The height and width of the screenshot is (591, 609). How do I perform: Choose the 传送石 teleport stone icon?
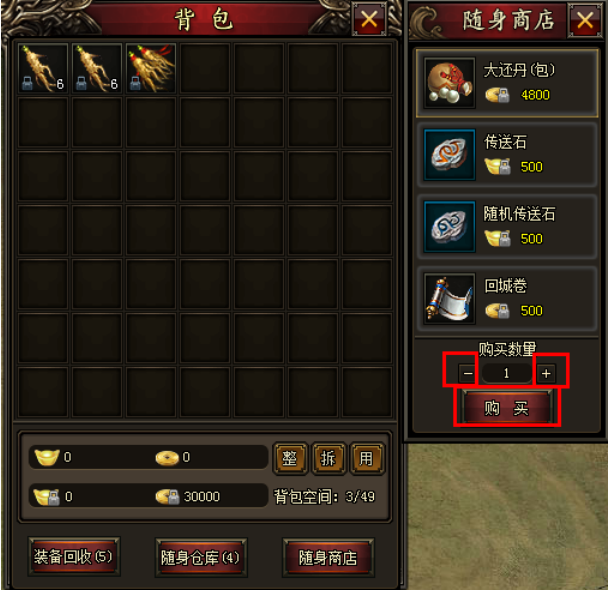point(449,155)
